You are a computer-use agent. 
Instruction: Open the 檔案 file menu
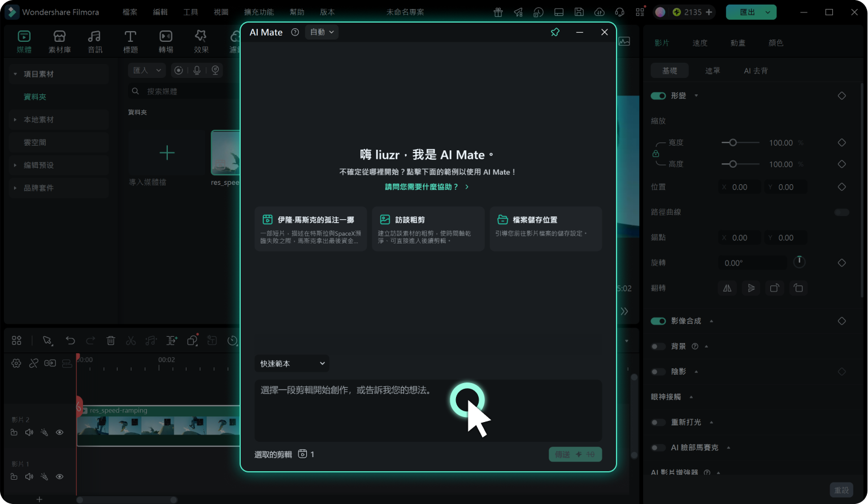130,12
